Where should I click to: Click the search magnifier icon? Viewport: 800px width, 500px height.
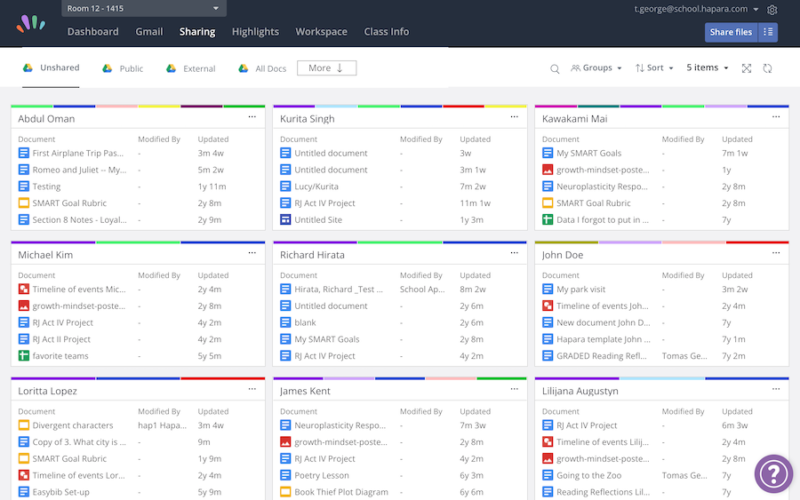coord(555,68)
